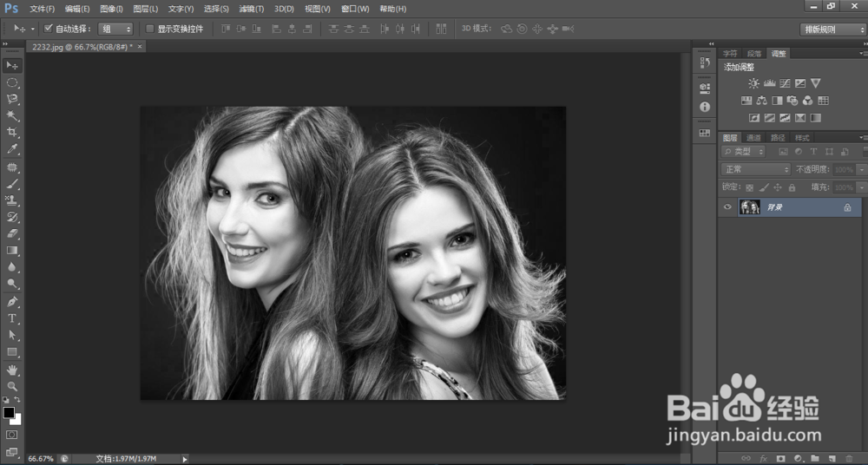Select the Crop tool
The width and height of the screenshot is (868, 465).
point(11,132)
